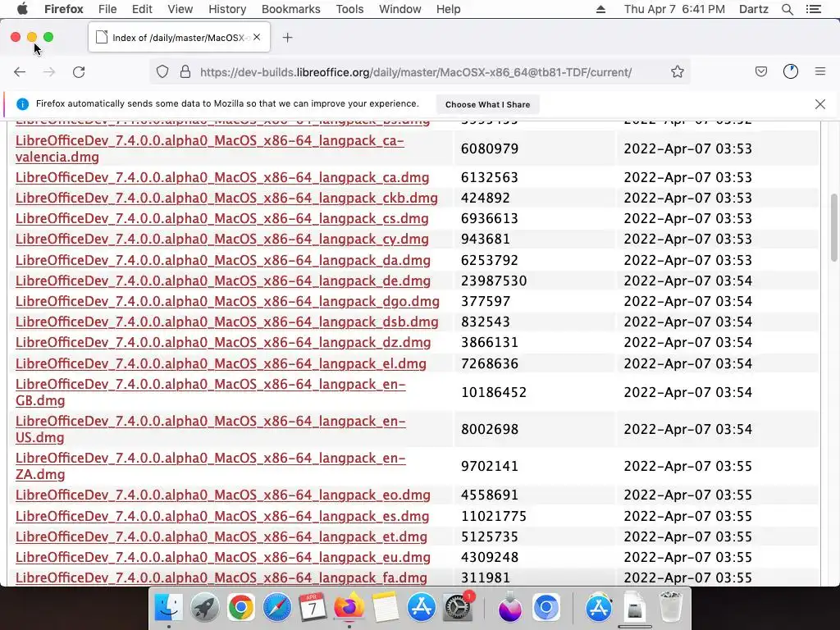Open Launchpad from the dock
Screen dimensions: 840x630
coord(204,608)
